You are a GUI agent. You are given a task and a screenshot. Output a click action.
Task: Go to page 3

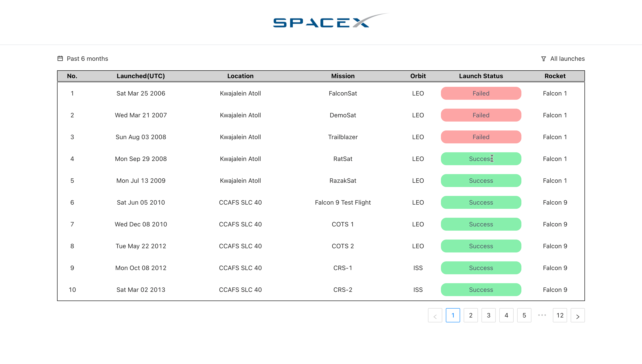[x=488, y=315]
